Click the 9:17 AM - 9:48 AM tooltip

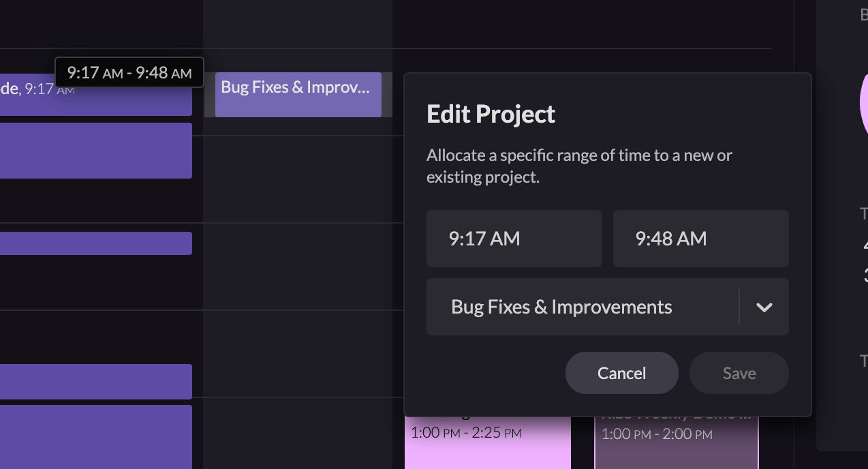tap(129, 72)
